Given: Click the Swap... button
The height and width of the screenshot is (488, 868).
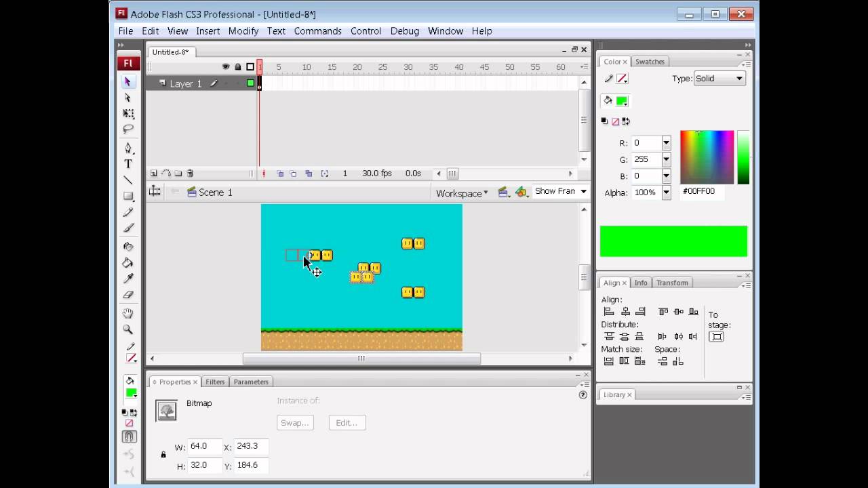Looking at the screenshot, I should [295, 423].
